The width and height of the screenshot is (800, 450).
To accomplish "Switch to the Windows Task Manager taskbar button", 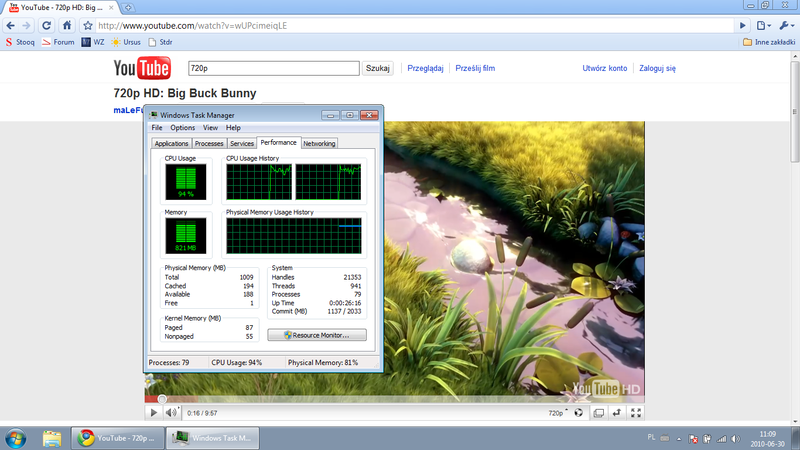I will [x=213, y=438].
